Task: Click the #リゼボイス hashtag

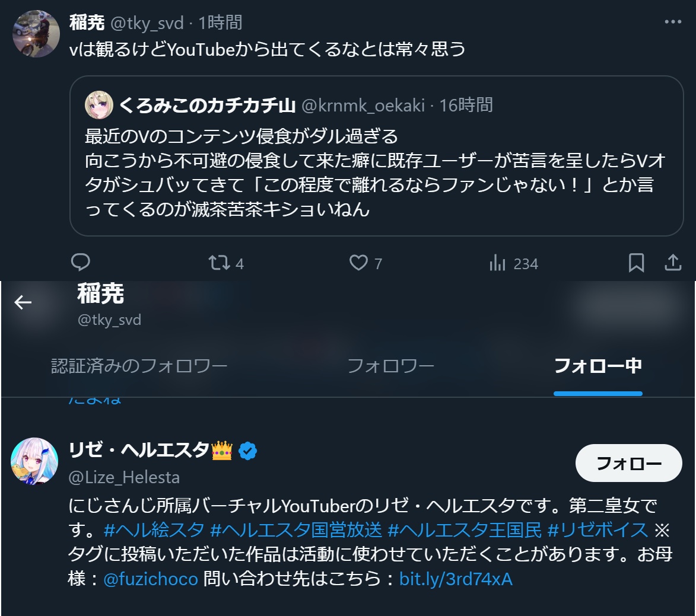Action: 598,529
